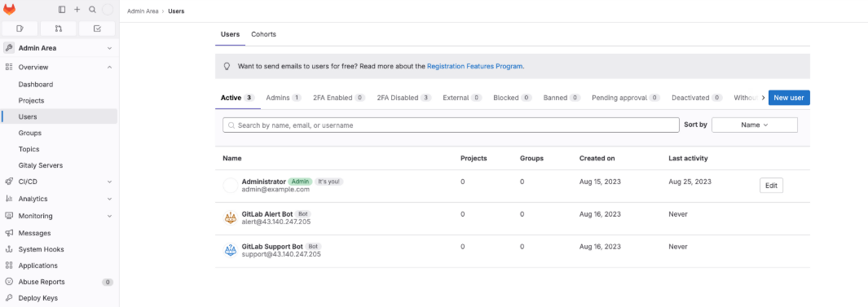Open the GitLab Alert Bot user link
The width and height of the screenshot is (868, 307).
[x=267, y=214]
